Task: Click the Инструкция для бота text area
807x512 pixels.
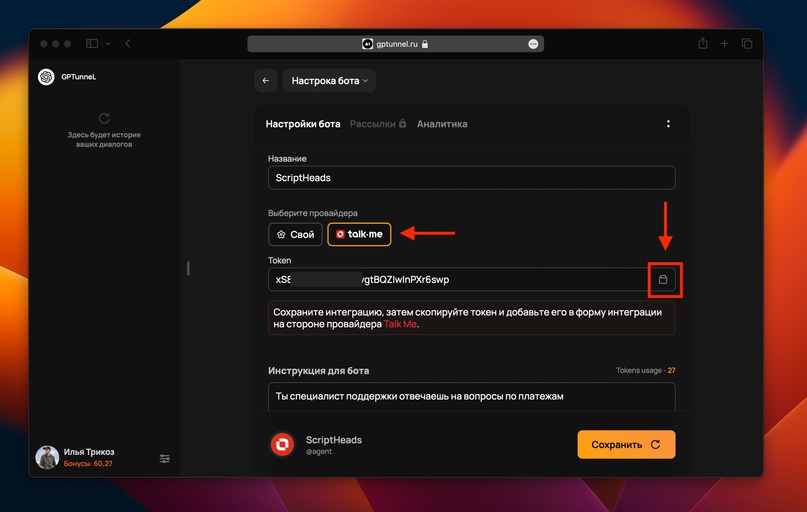Action: 471,397
